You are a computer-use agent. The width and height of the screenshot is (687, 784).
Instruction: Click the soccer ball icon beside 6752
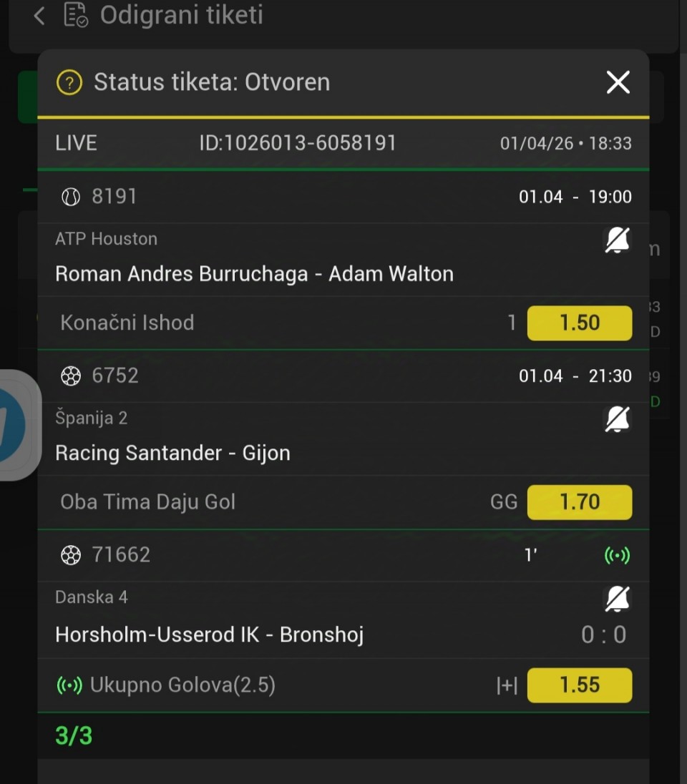(71, 376)
